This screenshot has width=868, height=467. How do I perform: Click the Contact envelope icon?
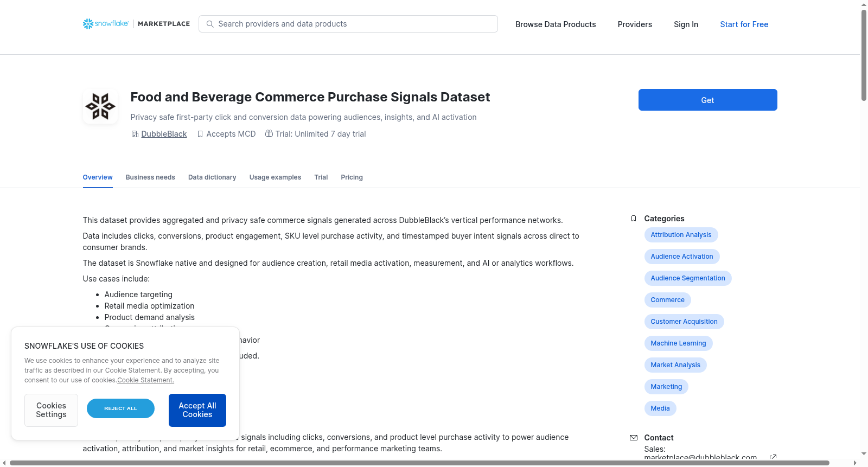(x=634, y=438)
